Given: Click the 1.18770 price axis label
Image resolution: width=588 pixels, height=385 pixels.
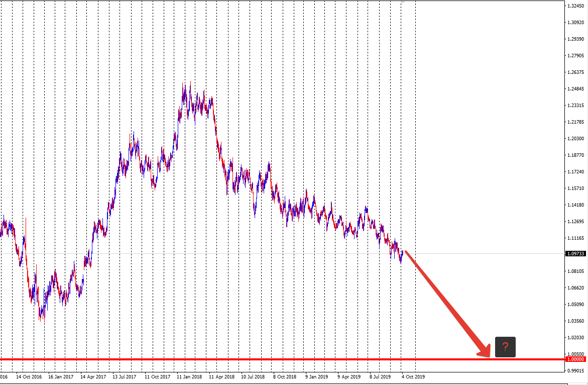Looking at the screenshot, I should 575,155.
